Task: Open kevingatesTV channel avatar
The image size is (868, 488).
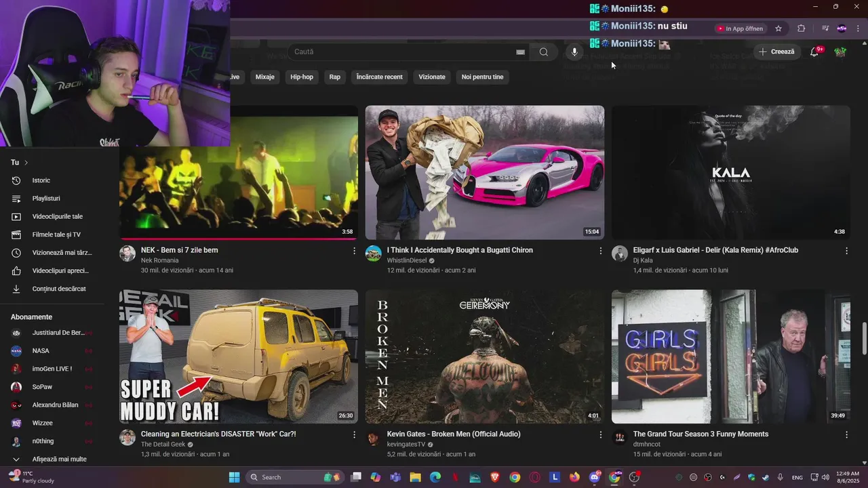Action: point(374,437)
